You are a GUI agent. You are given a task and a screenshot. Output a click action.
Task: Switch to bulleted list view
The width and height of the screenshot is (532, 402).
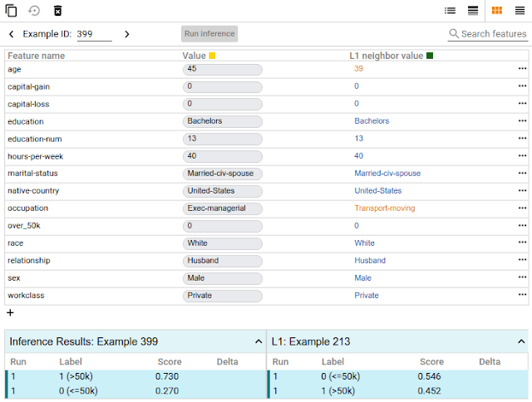450,11
